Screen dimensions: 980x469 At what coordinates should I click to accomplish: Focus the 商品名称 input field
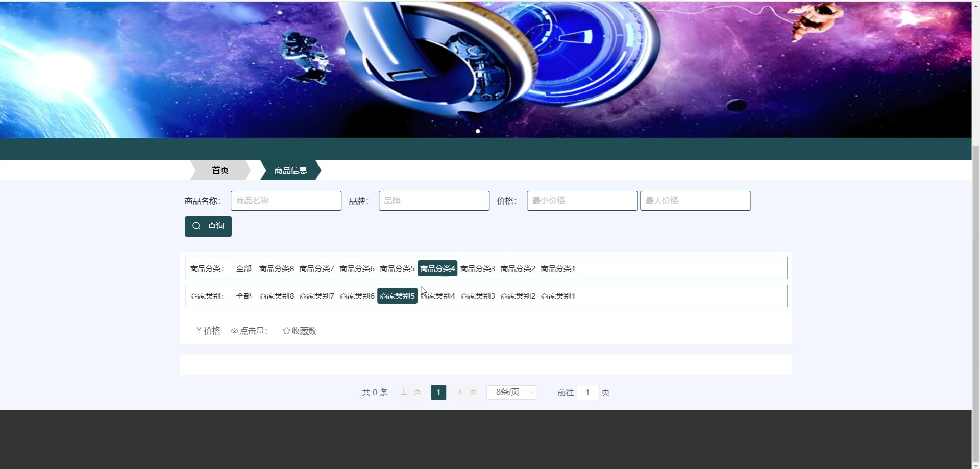[286, 201]
